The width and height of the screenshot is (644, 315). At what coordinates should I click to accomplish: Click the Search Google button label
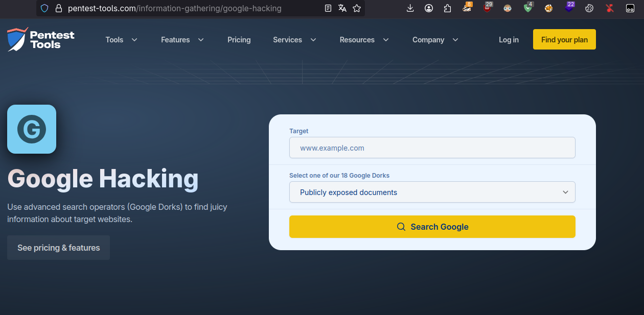tap(440, 227)
